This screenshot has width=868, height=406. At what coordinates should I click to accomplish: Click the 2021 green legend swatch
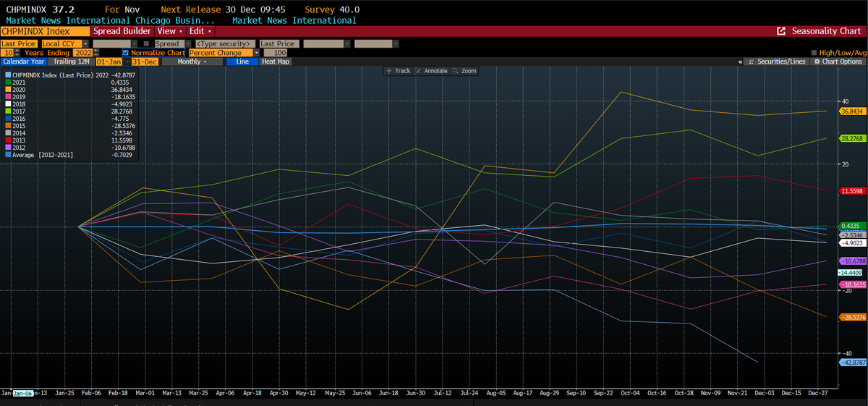coord(8,82)
